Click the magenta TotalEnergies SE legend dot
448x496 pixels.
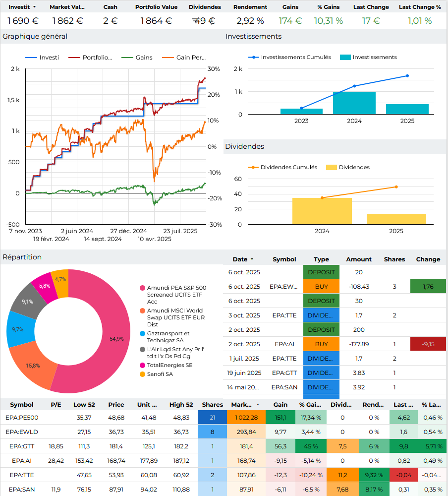pos(143,366)
